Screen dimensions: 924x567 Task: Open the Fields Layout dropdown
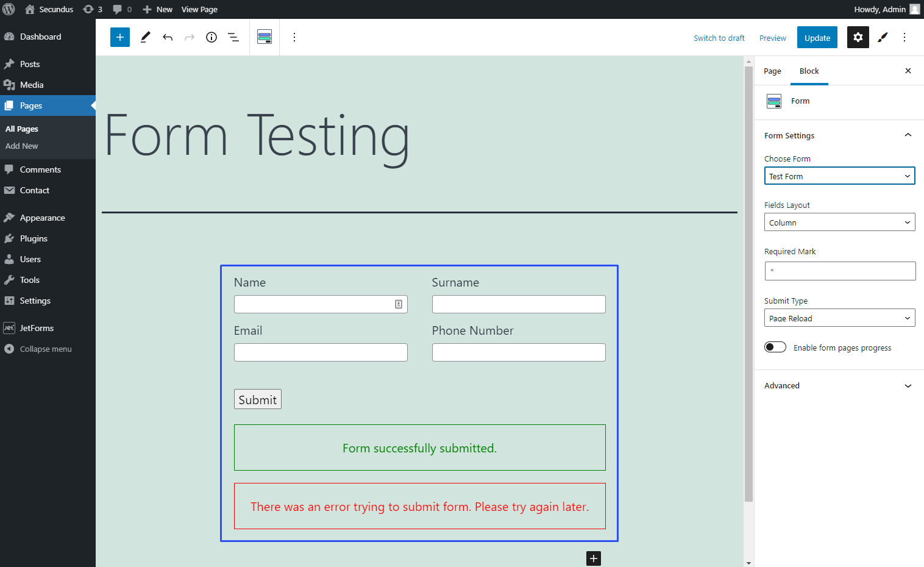839,222
